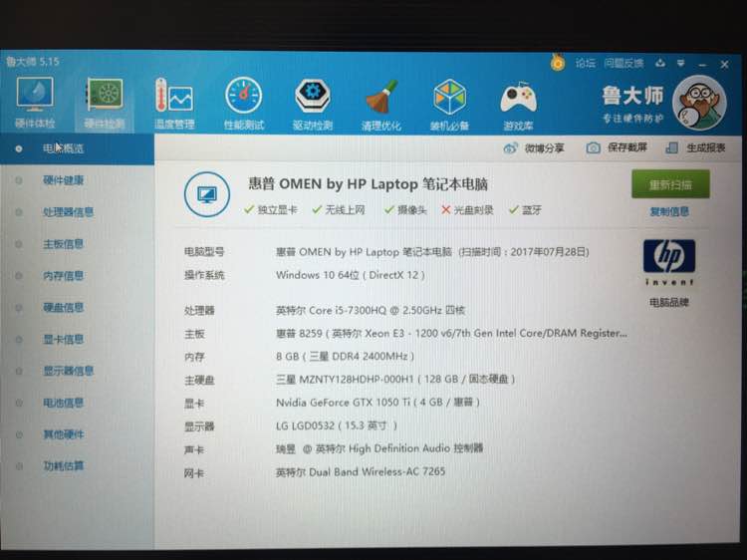The height and width of the screenshot is (560, 747).
Task: Close the 鲁大师 window
Action: (x=724, y=64)
